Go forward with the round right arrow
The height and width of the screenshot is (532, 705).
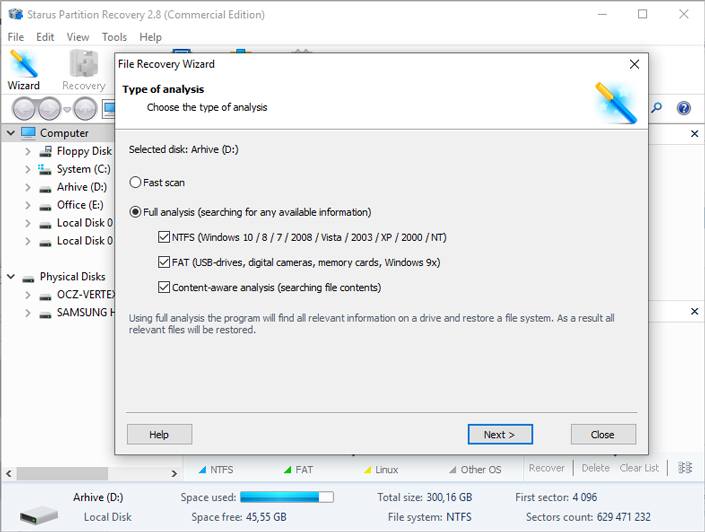(x=49, y=109)
